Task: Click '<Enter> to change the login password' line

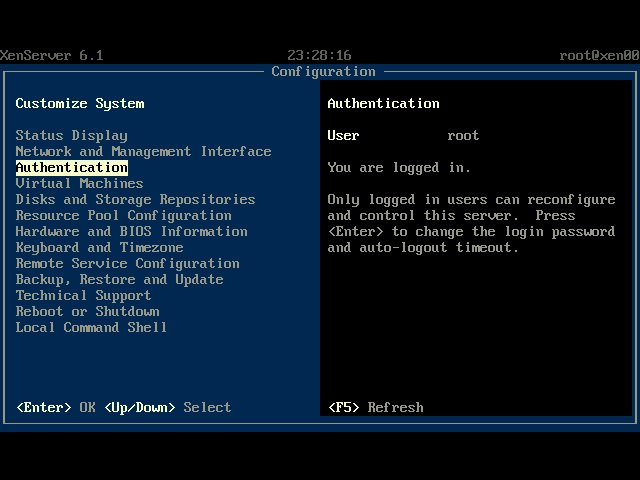Action: tap(471, 231)
